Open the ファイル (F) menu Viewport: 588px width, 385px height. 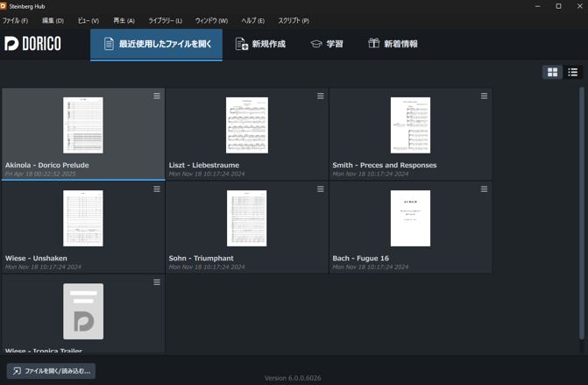coord(15,21)
